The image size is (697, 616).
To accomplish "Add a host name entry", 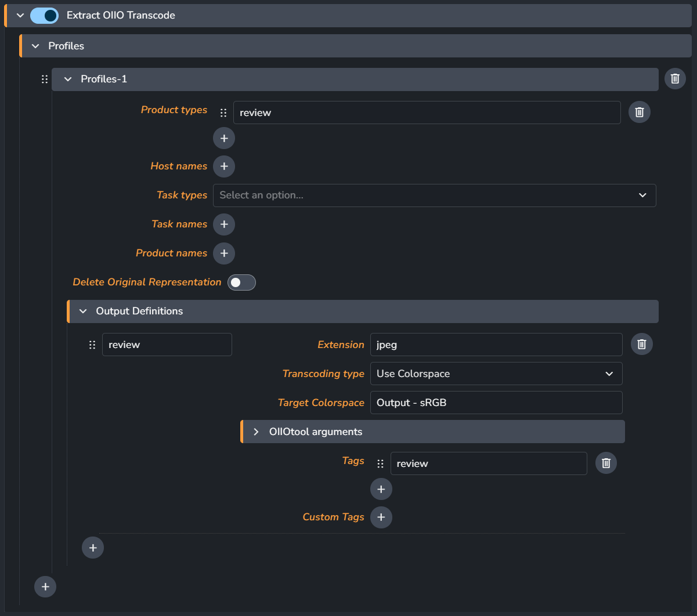I will pos(224,166).
